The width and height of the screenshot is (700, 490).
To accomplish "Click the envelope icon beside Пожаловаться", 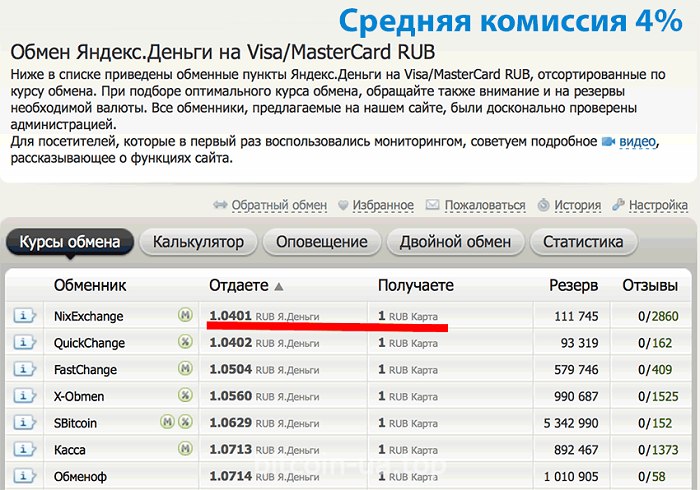I will 432,205.
